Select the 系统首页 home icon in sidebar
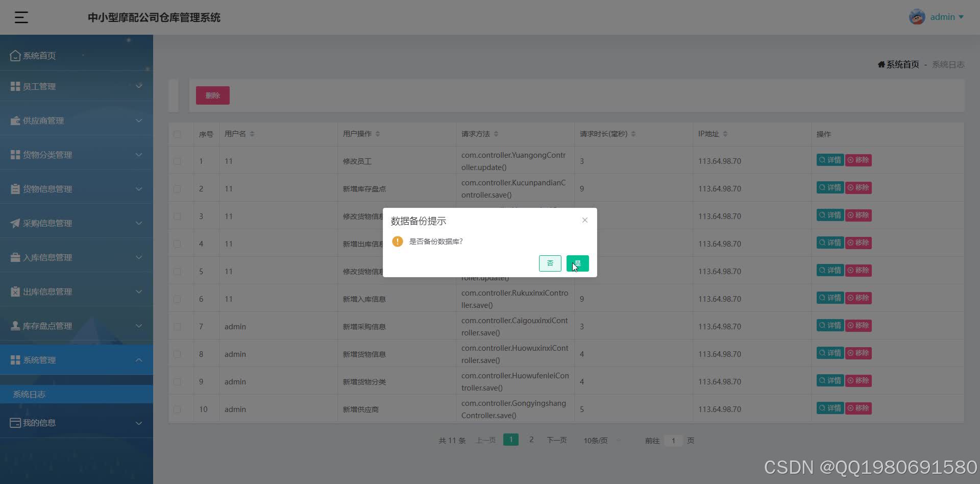This screenshot has height=484, width=980. [x=15, y=55]
